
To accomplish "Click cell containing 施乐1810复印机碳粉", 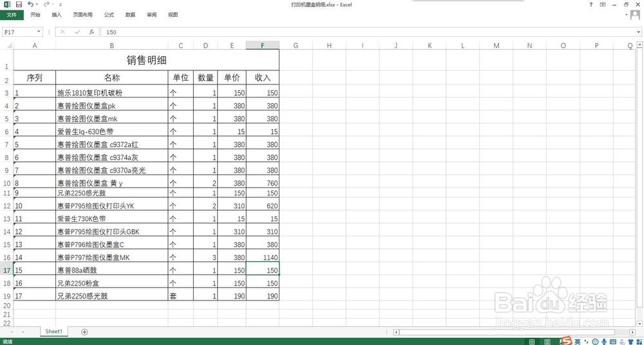I will tap(111, 92).
